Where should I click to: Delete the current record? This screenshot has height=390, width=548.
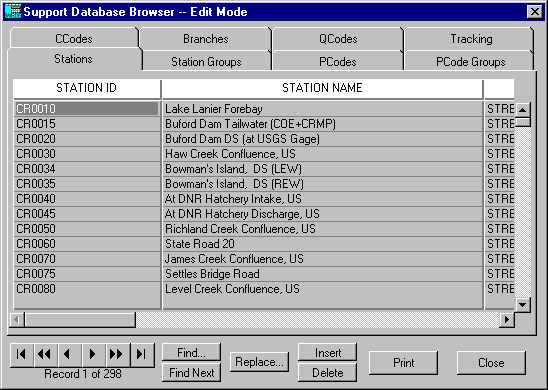(327, 373)
